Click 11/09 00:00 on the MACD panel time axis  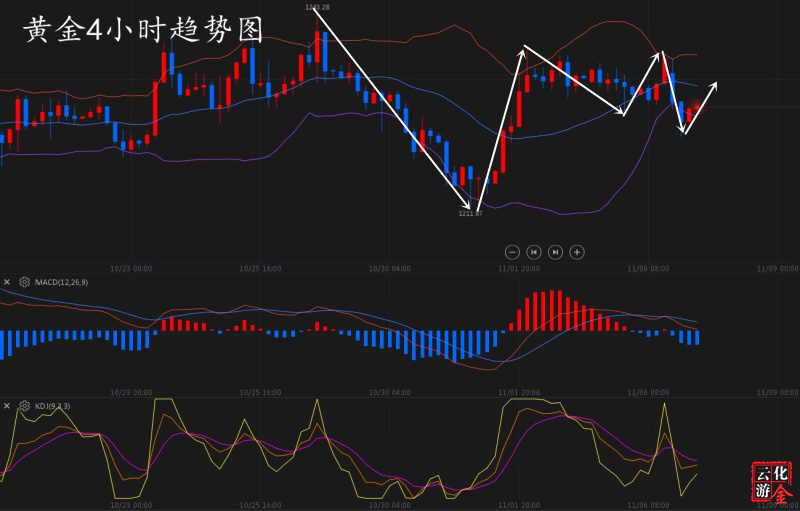tap(778, 392)
